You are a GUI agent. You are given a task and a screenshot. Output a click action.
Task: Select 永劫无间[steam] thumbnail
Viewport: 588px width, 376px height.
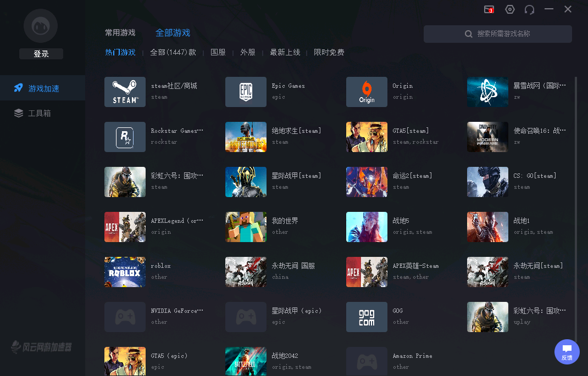click(x=487, y=272)
